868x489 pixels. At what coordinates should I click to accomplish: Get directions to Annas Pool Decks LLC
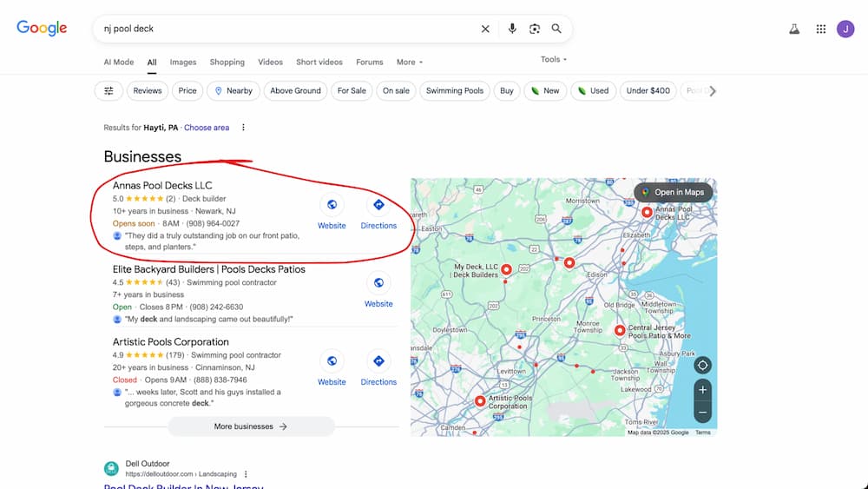378,212
